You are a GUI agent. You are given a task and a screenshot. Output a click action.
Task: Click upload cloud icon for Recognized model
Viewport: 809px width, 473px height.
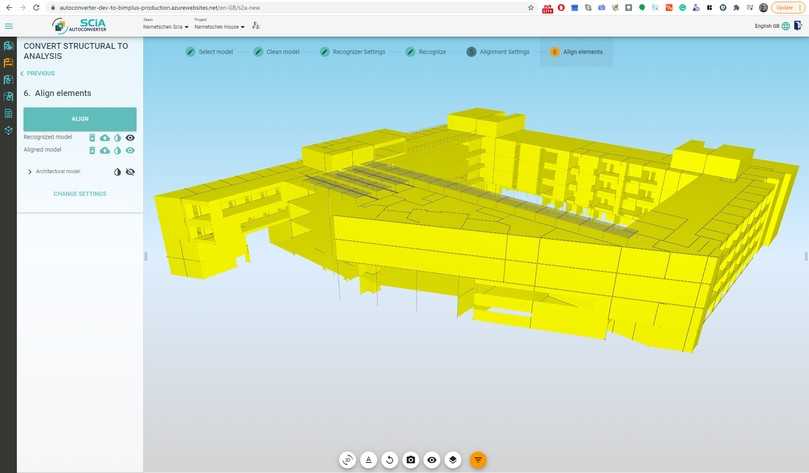click(x=105, y=137)
